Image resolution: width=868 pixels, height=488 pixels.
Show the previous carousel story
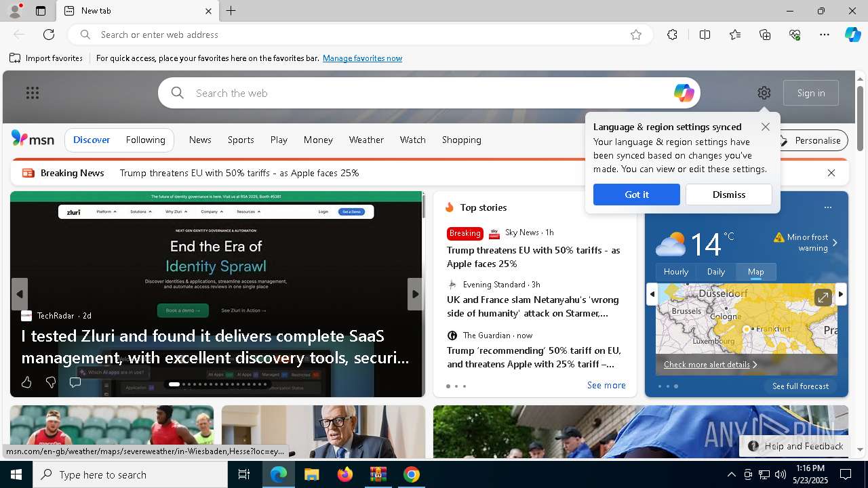tap(19, 294)
